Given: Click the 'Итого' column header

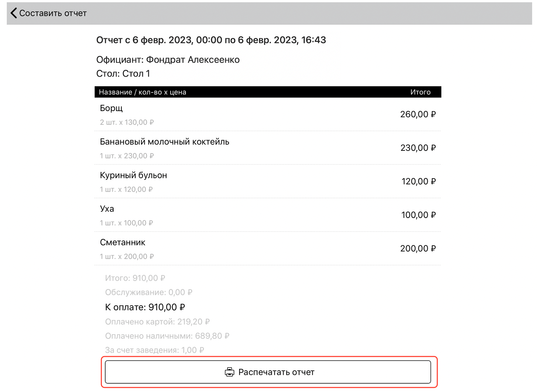Looking at the screenshot, I should click(420, 92).
